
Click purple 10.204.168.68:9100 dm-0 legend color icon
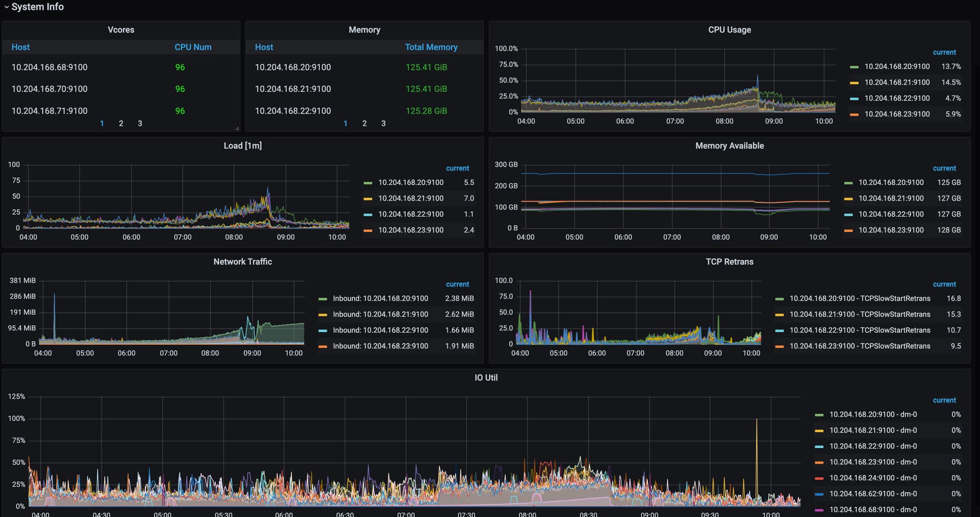coord(819,510)
